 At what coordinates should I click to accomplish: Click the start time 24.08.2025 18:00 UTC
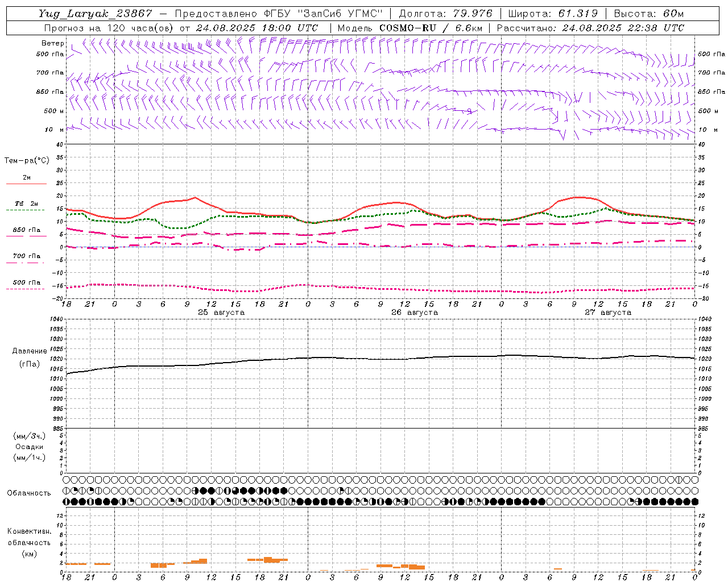[257, 28]
